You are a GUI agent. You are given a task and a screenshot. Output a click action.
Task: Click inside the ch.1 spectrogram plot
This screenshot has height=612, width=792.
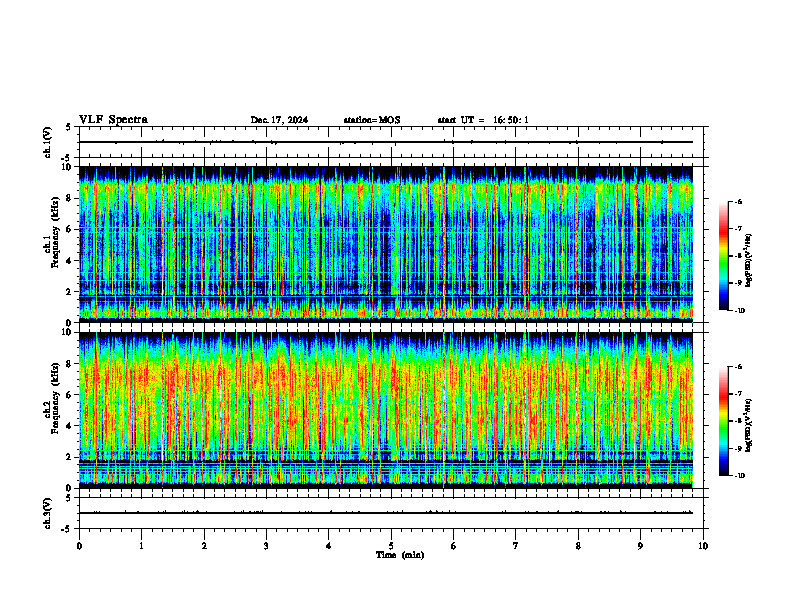pyautogui.click(x=386, y=244)
